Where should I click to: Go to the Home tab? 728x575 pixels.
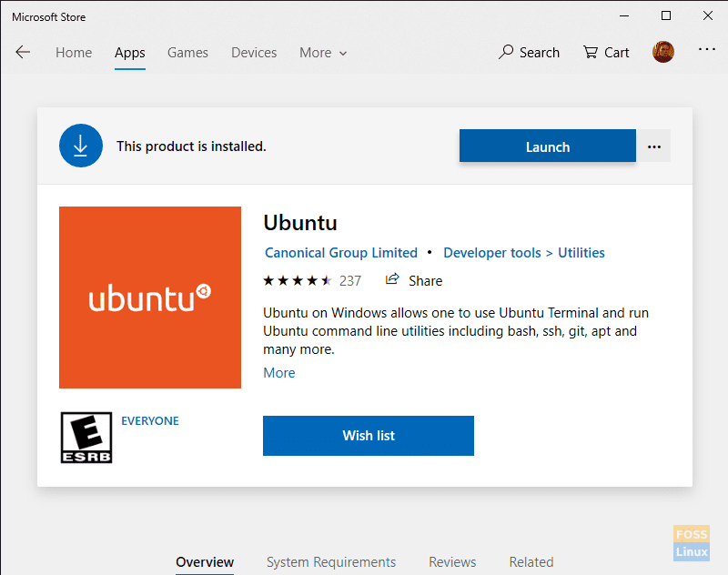(74, 53)
